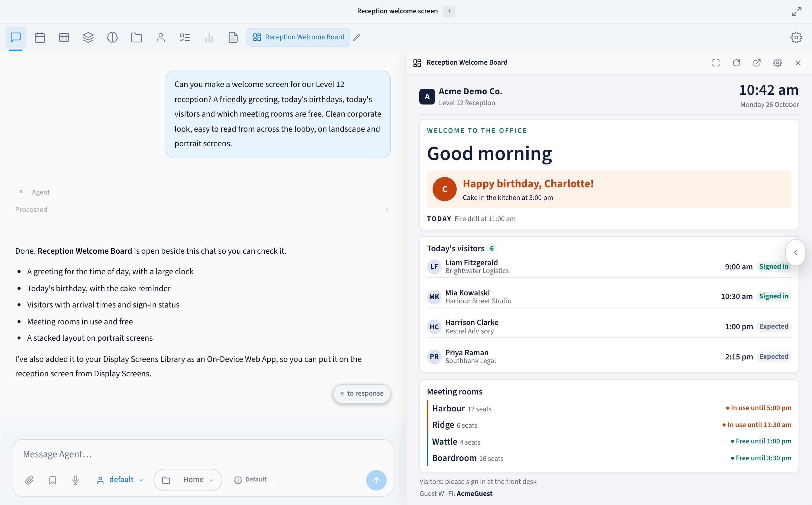Open the chat view icon
This screenshot has width=812, height=505.
tap(16, 37)
